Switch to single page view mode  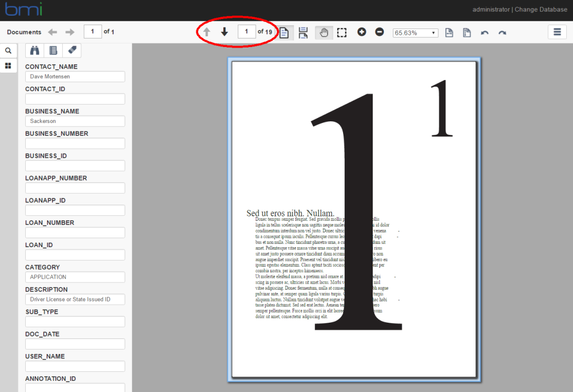[x=284, y=32]
